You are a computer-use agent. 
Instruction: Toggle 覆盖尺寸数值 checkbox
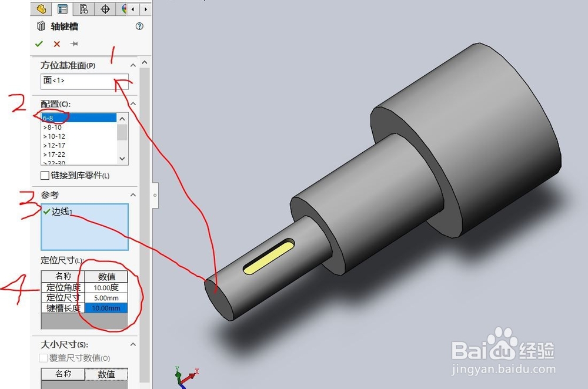[x=44, y=358]
